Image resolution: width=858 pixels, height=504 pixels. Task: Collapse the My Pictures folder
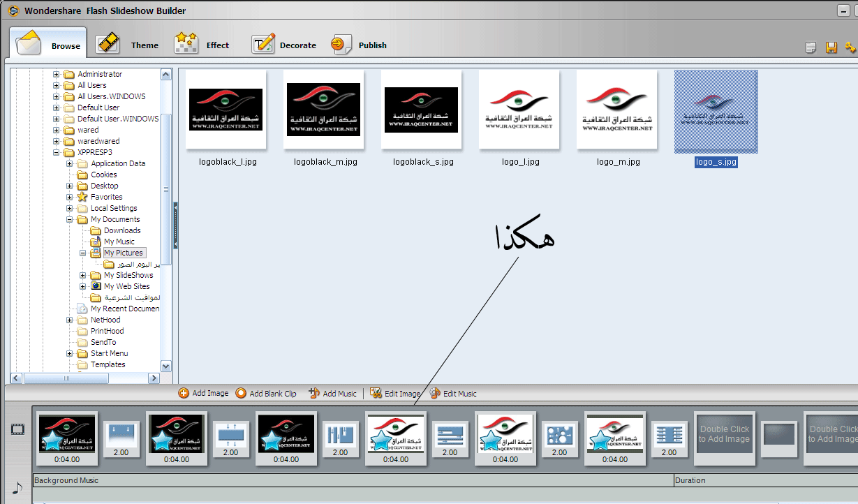[x=83, y=253]
